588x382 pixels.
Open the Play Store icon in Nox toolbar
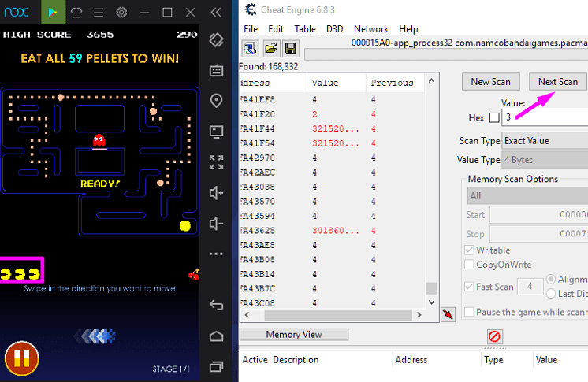coord(53,12)
